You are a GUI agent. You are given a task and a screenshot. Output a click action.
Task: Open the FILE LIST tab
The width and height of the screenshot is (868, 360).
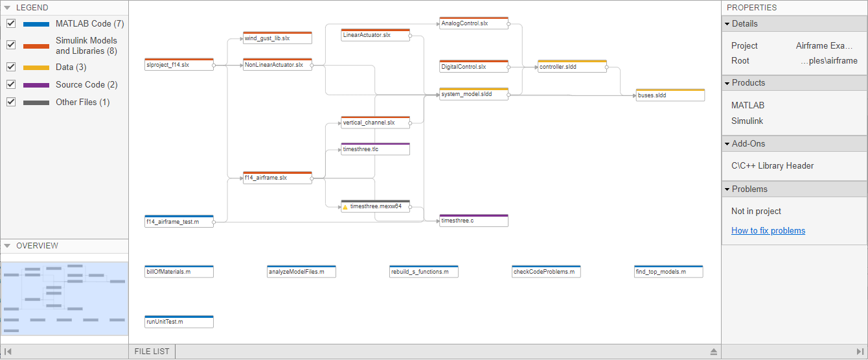pyautogui.click(x=152, y=352)
